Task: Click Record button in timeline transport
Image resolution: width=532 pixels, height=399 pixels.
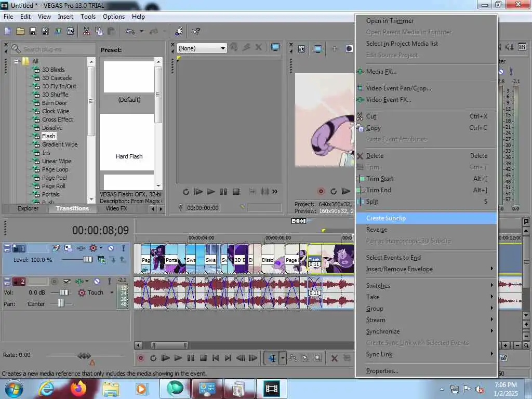Action: coord(141,358)
